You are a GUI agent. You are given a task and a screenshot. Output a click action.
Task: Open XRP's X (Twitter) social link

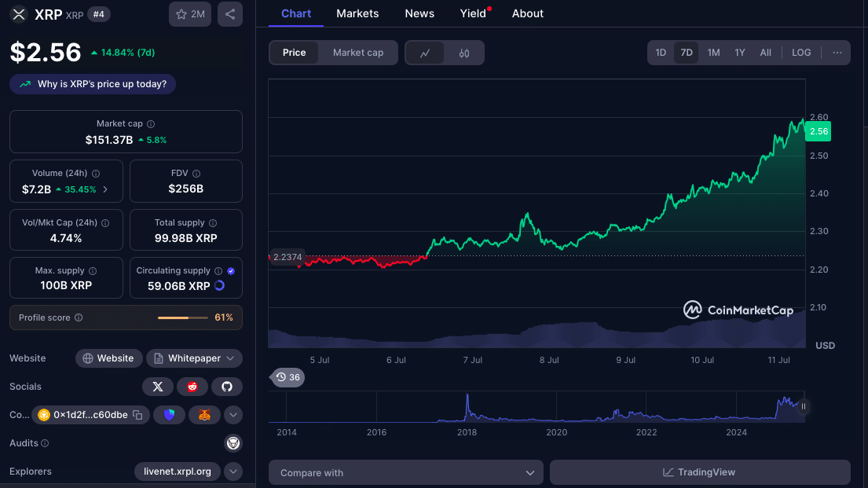pos(157,387)
